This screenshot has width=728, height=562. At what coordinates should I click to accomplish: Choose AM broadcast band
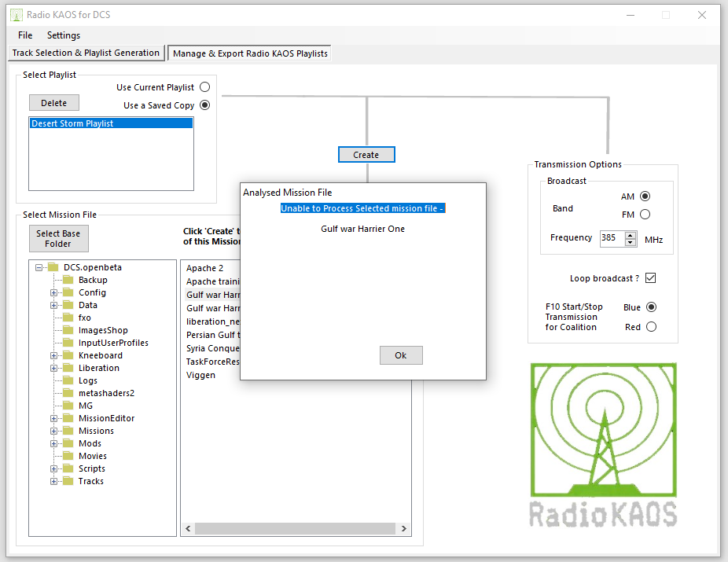coord(645,197)
